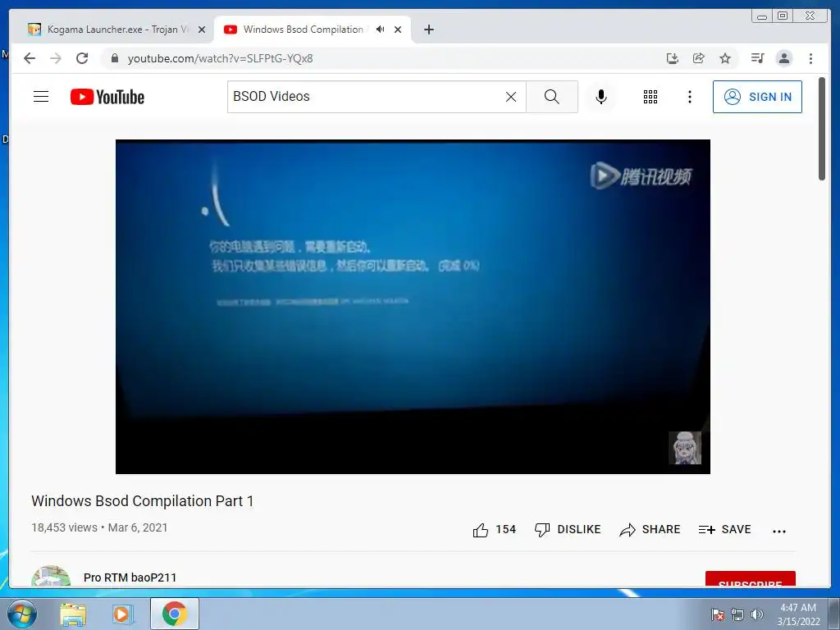Open more actions ellipsis under video

(779, 531)
